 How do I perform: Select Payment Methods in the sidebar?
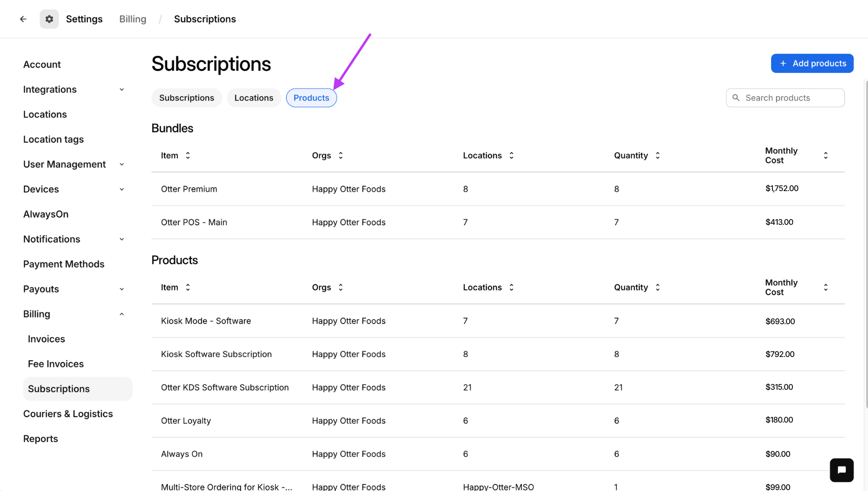coord(64,264)
